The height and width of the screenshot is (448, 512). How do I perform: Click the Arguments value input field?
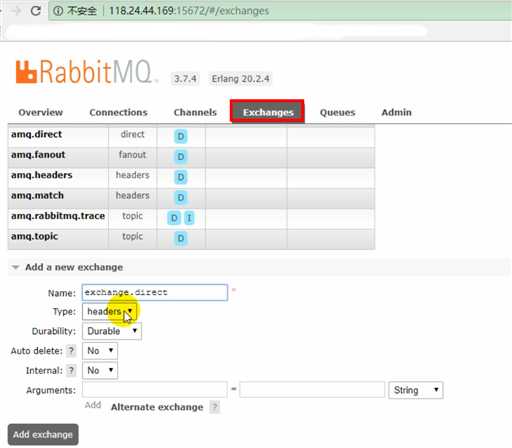tap(312, 390)
